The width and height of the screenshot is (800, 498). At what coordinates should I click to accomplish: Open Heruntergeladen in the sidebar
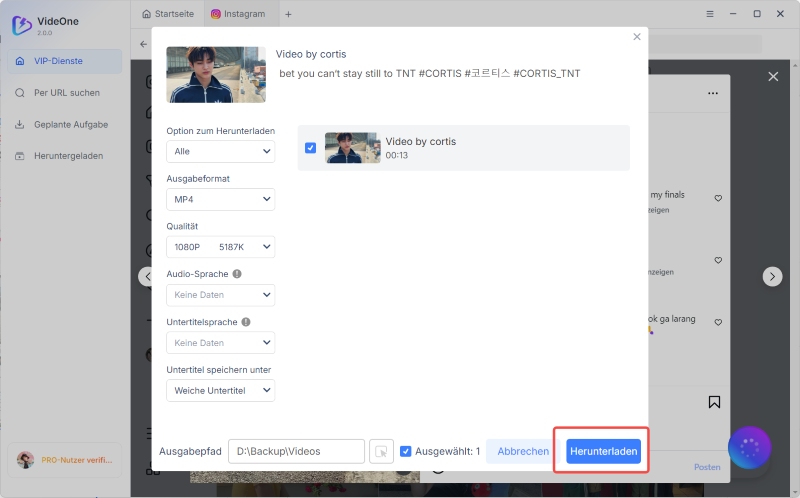coord(65,156)
